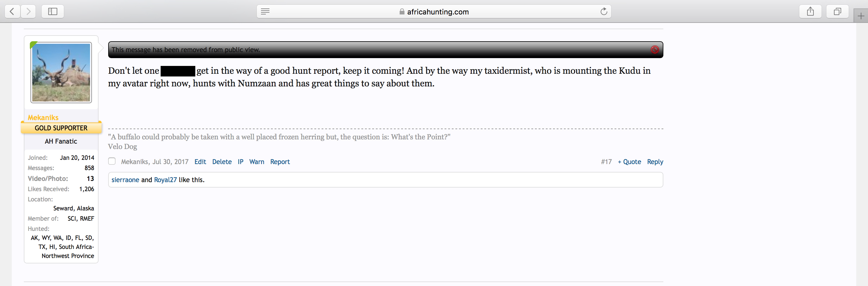Go forward with the browser forward arrow
Viewport: 868px width, 286px height.
[28, 11]
